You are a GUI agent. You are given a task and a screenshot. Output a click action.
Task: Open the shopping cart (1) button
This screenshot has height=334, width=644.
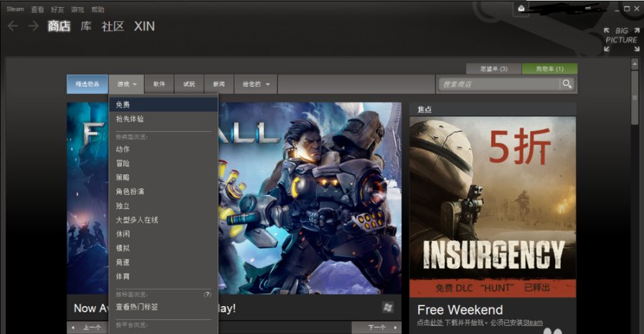pos(549,69)
